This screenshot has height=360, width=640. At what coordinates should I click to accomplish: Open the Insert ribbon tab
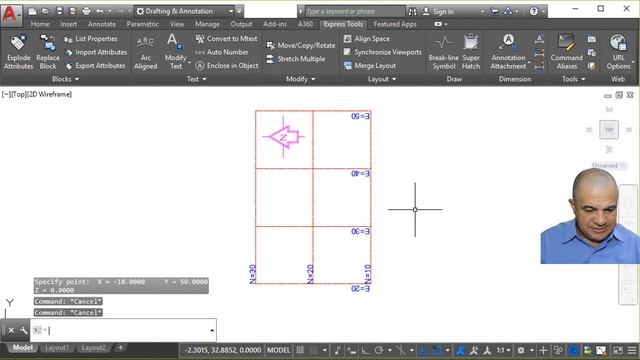point(69,24)
